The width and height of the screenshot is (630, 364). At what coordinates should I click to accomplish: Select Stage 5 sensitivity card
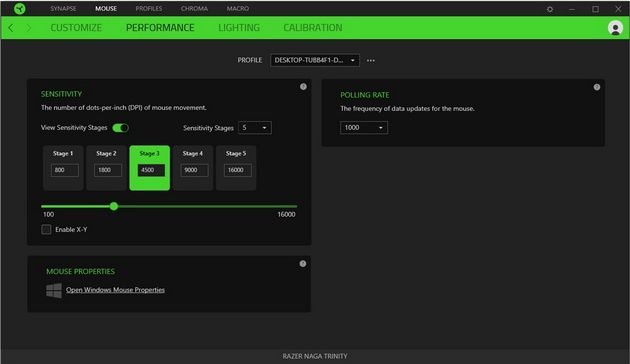pos(236,168)
